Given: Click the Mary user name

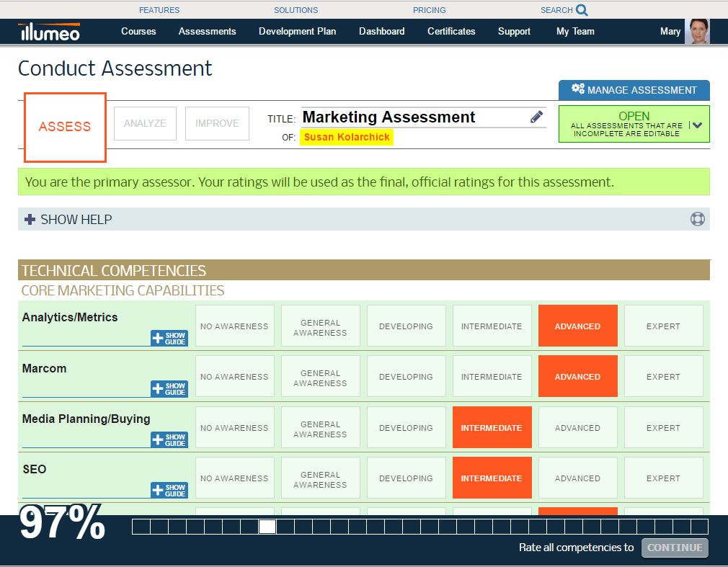Looking at the screenshot, I should [670, 31].
